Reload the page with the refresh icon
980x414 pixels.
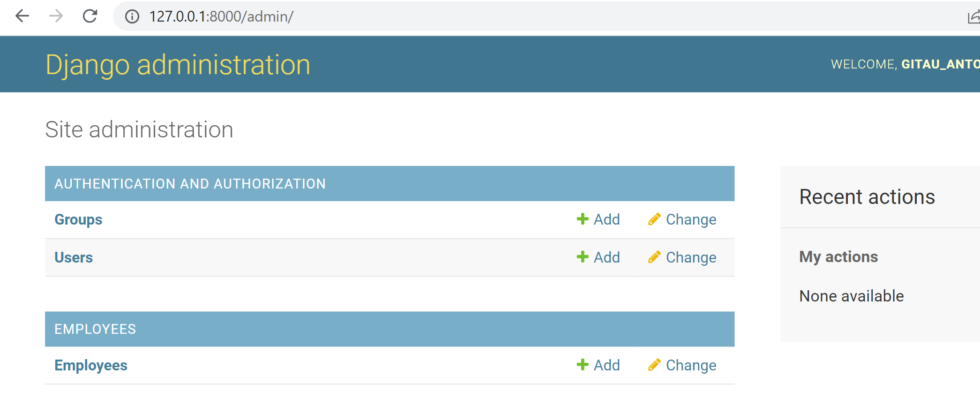(x=90, y=16)
